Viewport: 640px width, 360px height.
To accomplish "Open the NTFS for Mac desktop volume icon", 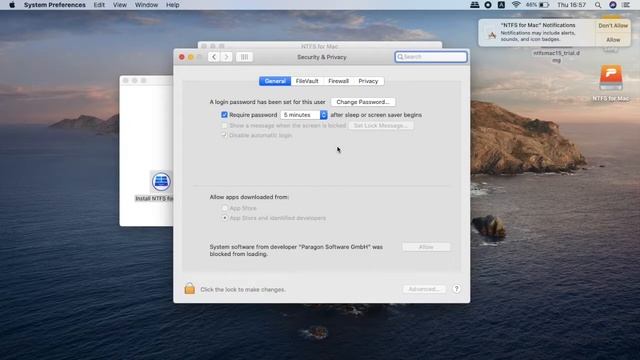I will 611,78.
